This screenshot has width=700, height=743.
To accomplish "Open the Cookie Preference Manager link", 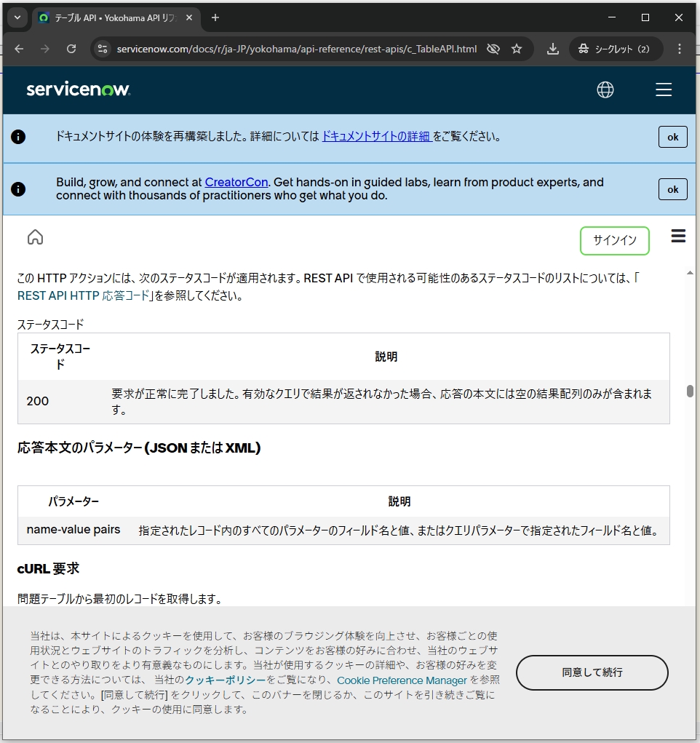I will (x=402, y=680).
